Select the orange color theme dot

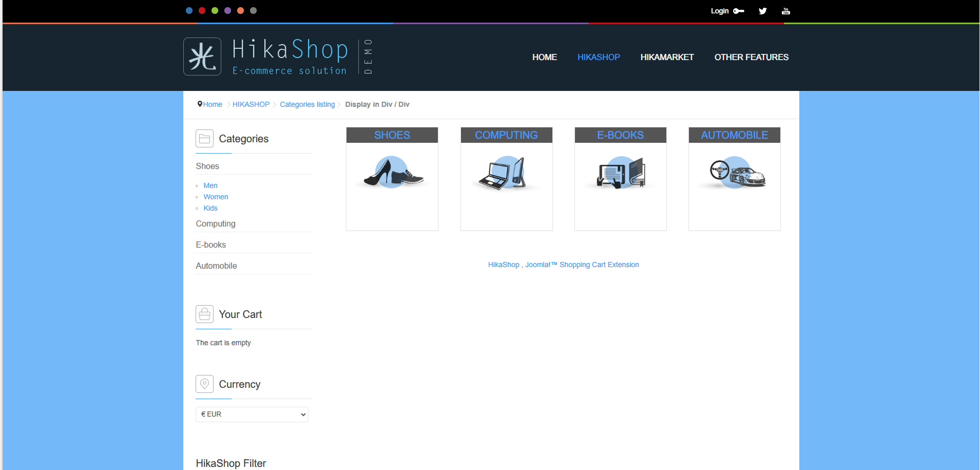241,10
